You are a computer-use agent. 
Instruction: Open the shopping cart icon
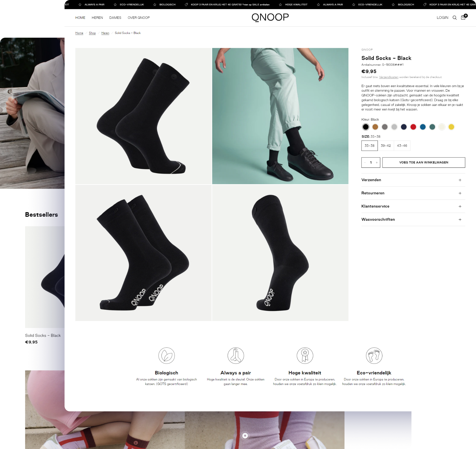pos(463,17)
